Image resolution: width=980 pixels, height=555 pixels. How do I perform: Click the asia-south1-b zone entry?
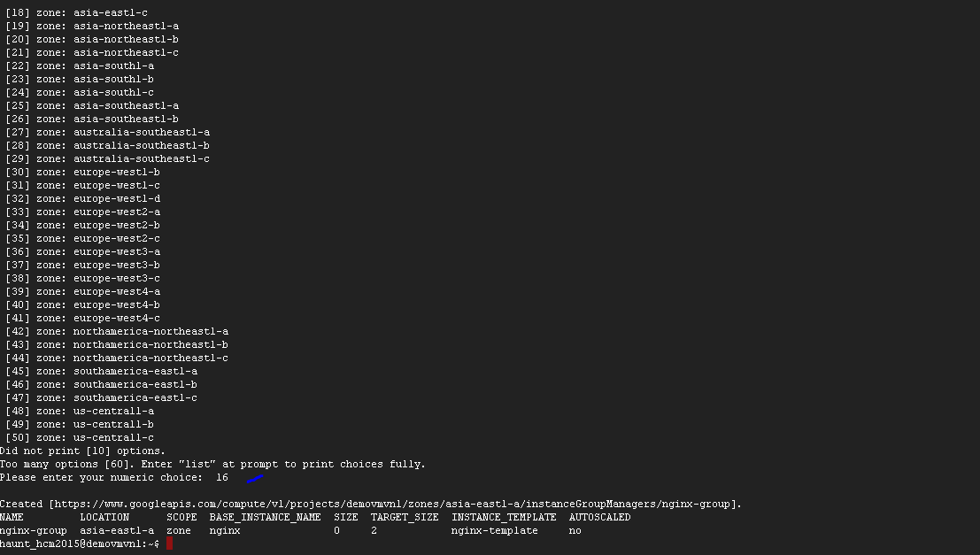point(80,79)
